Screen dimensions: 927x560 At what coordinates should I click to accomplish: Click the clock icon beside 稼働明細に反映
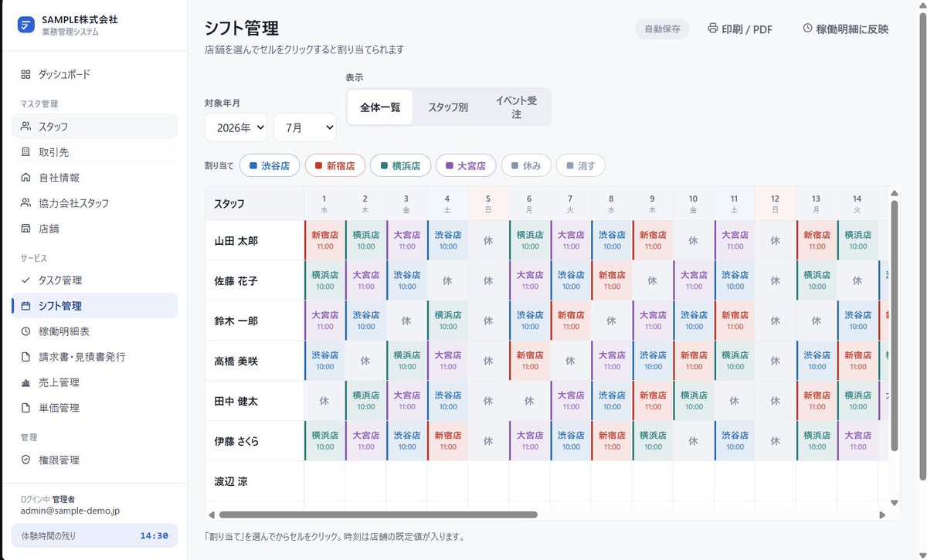tap(807, 29)
